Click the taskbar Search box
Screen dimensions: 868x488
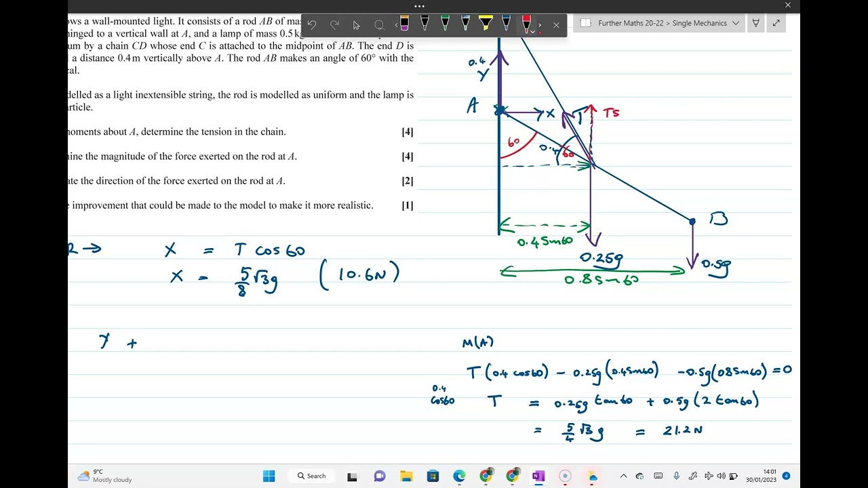(311, 476)
